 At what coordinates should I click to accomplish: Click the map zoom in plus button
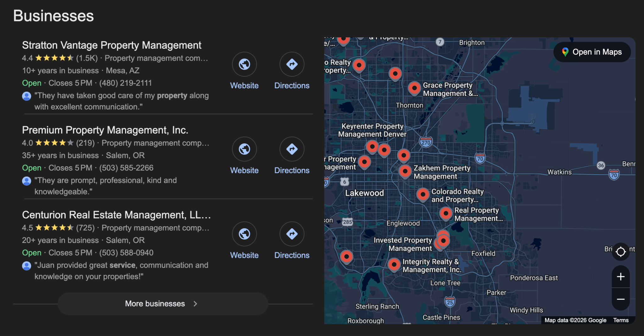[620, 277]
